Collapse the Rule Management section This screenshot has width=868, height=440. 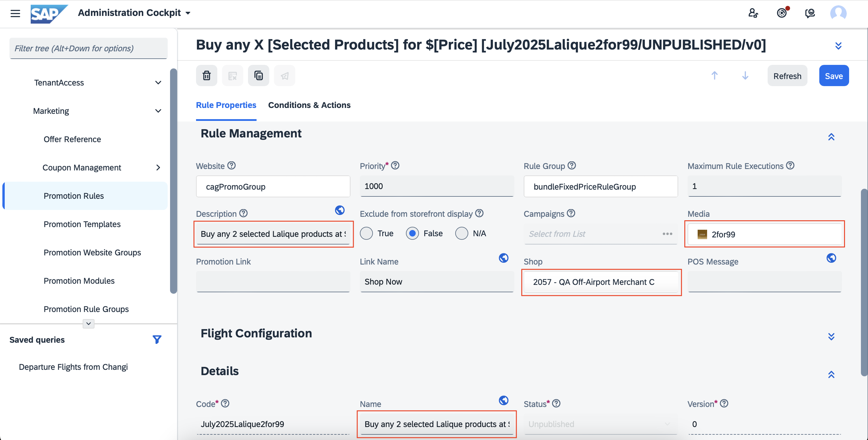tap(831, 137)
